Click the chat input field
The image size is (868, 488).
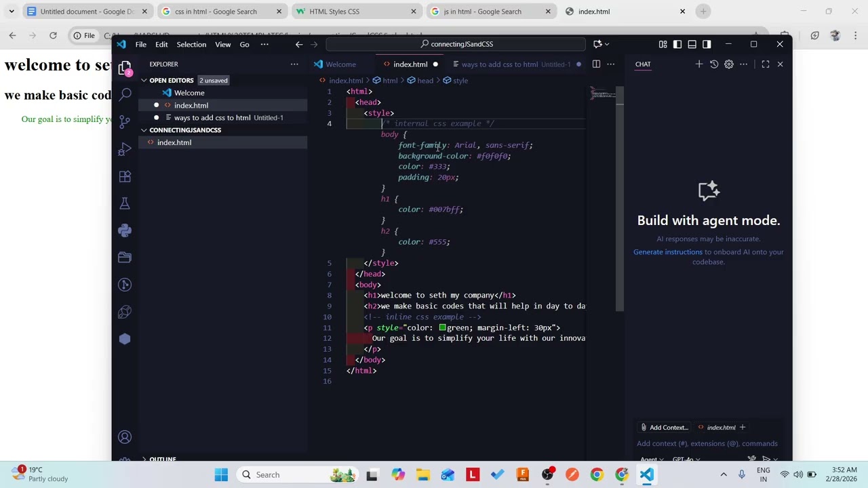(707, 444)
